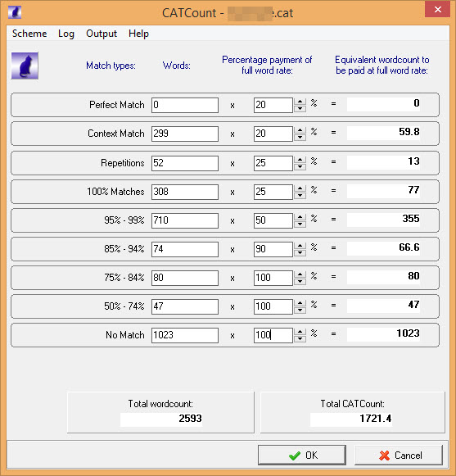Click the Repetitions percentage field

273,163
